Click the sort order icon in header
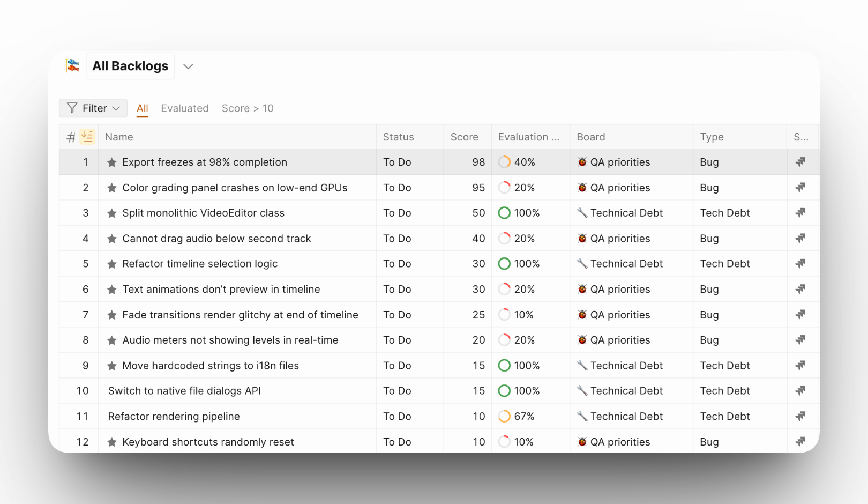This screenshot has width=868, height=504. coord(87,137)
